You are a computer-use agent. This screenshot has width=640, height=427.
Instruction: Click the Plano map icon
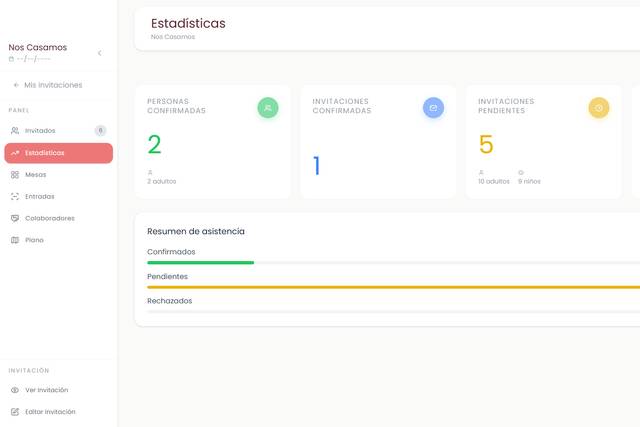point(15,240)
